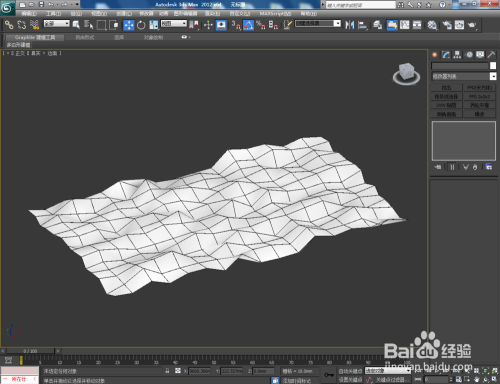This screenshot has height=384, width=500.
Task: Toggle the Angle Snap button
Action: pos(248,25)
